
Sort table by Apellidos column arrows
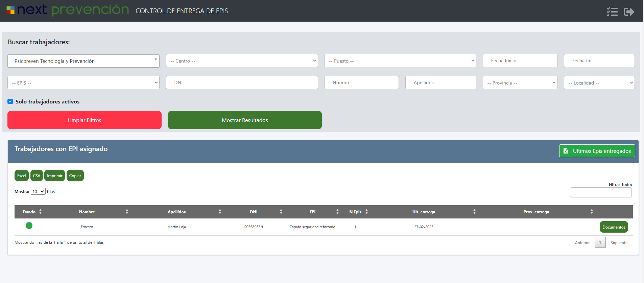tap(220, 212)
